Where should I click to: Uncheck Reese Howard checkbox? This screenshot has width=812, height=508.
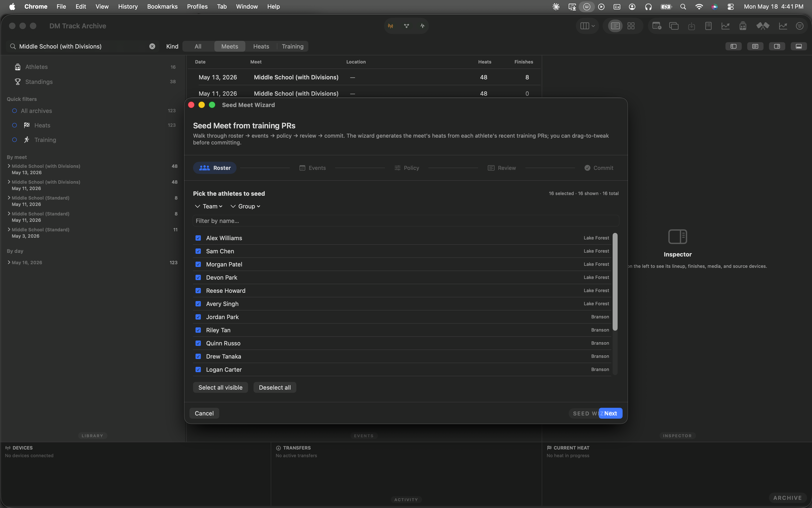tap(198, 291)
